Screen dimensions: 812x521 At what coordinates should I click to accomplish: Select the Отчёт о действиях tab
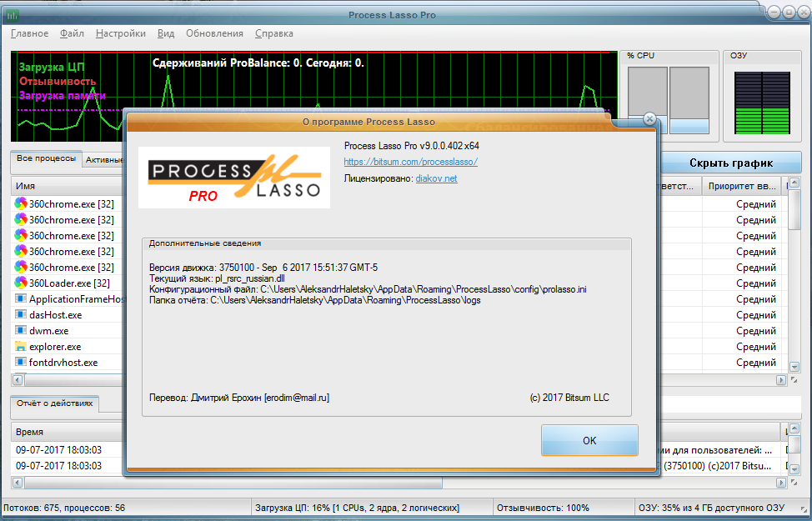point(54,403)
